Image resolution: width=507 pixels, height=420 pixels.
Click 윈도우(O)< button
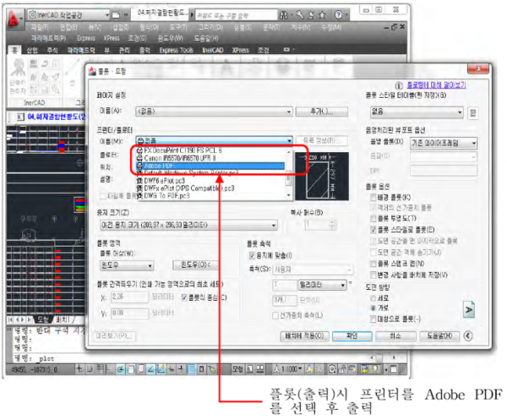coord(196,265)
